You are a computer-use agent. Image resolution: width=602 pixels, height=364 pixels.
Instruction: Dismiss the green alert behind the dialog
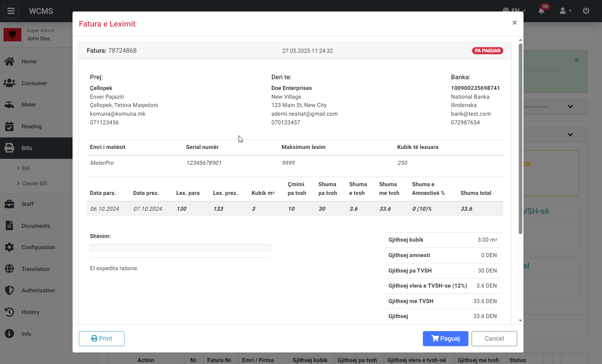[577, 60]
